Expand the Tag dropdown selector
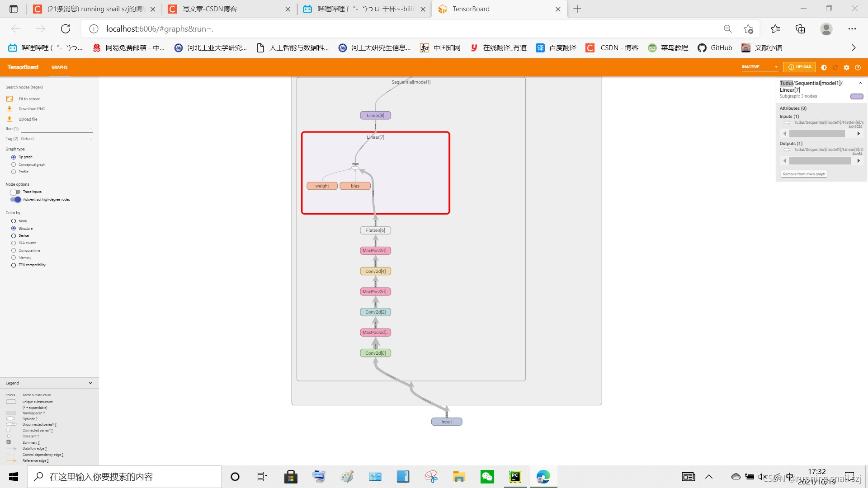Viewport: 868px width, 488px height. (91, 138)
